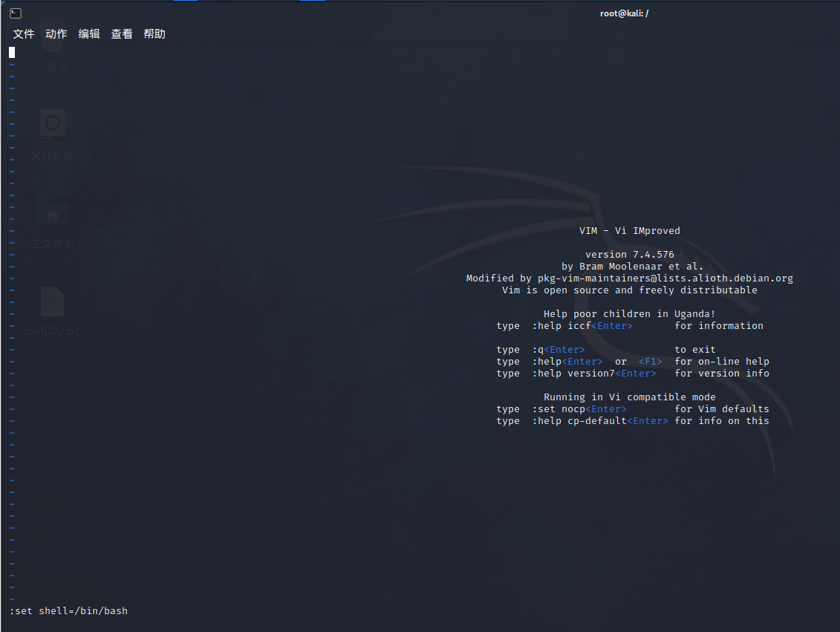Click the 'for version info' text

pos(722,374)
